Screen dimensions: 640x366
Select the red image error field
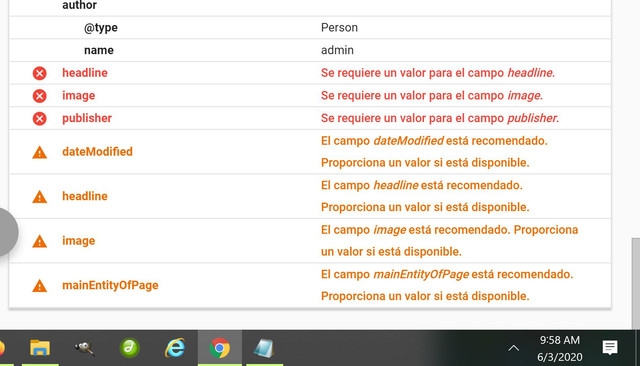78,96
